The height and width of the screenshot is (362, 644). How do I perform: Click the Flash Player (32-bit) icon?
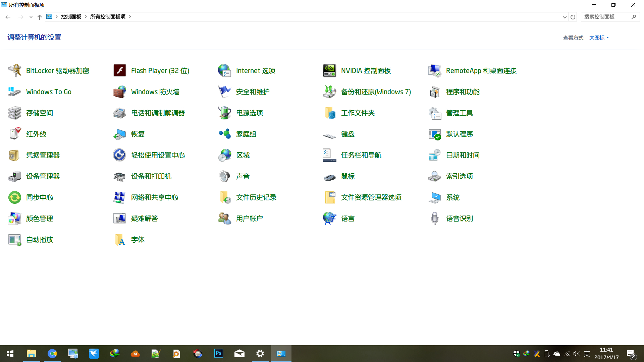coord(120,71)
